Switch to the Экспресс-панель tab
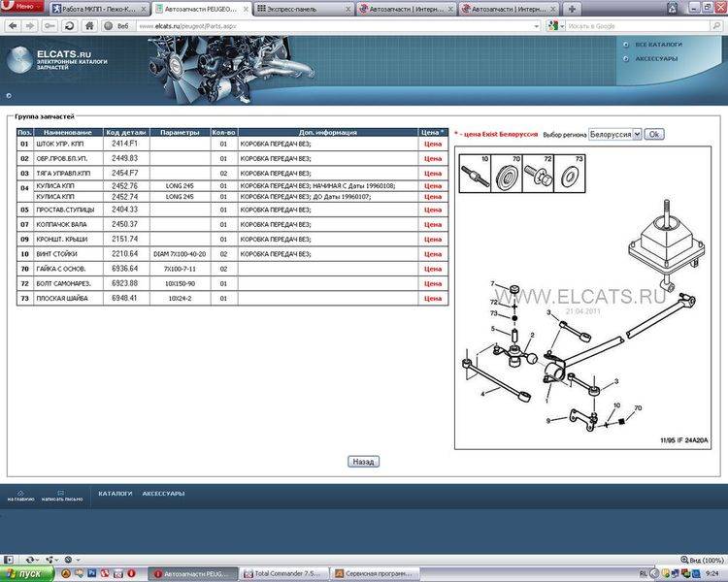The height and width of the screenshot is (582, 728). point(301,8)
